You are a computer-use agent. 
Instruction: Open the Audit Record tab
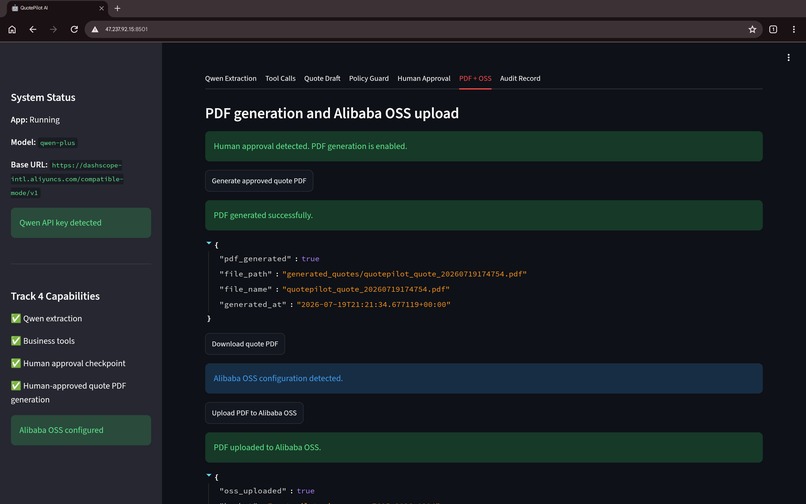click(x=520, y=79)
